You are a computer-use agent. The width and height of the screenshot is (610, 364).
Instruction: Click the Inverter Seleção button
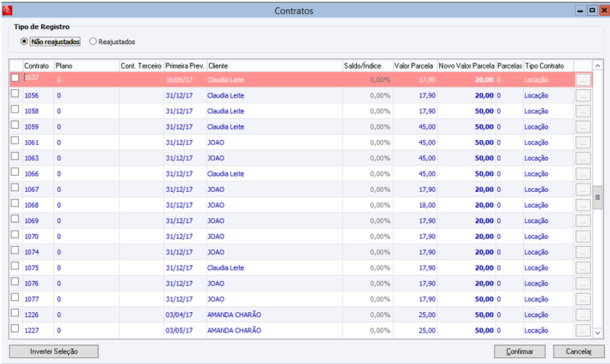click(53, 351)
